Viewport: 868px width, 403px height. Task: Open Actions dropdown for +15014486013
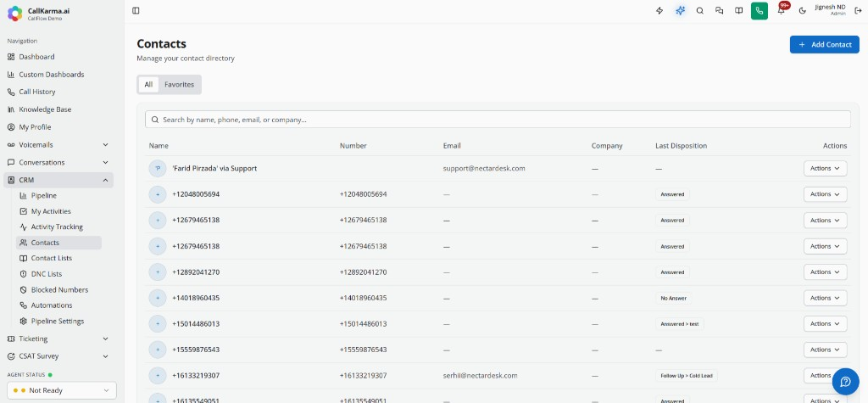point(825,324)
